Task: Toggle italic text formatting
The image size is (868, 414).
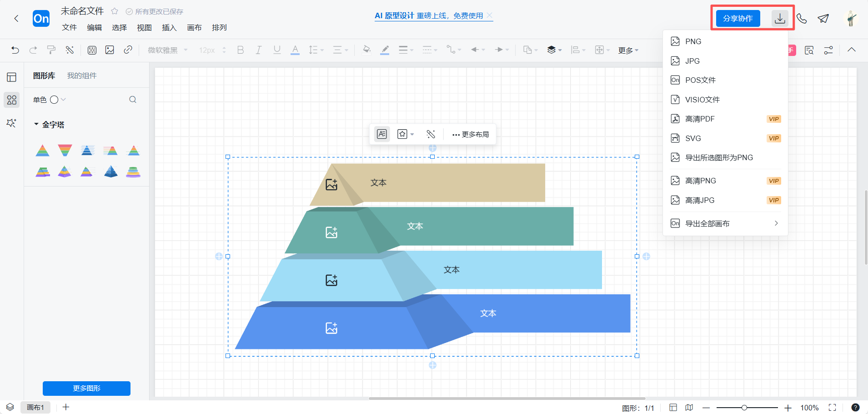Action: point(258,50)
